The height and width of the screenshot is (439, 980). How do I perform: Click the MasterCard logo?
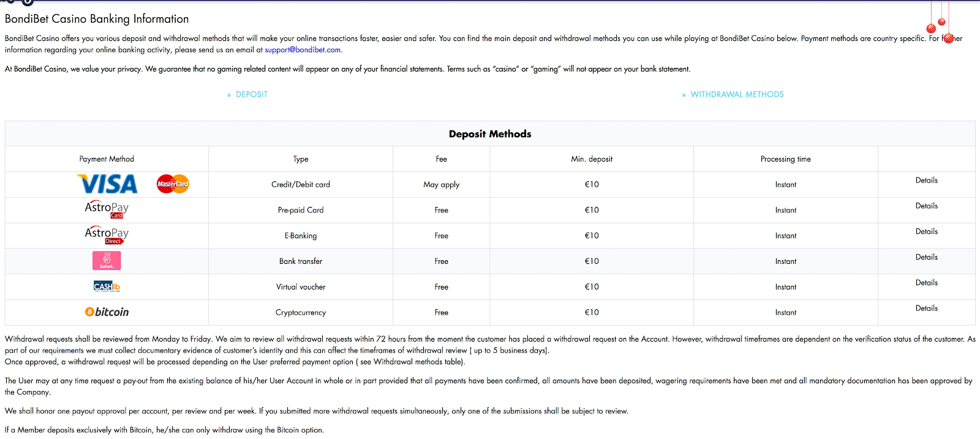[x=173, y=184]
